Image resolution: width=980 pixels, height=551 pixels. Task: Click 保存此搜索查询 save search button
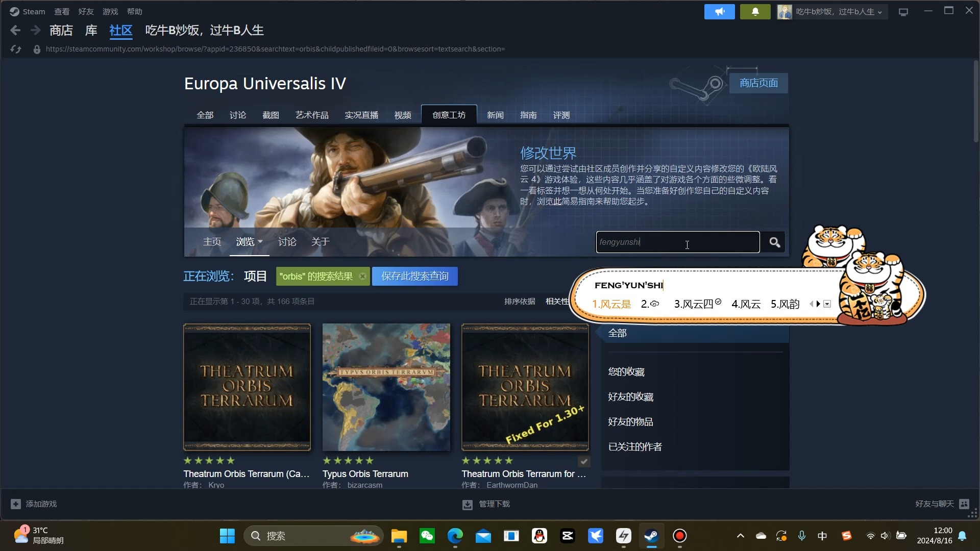point(414,276)
